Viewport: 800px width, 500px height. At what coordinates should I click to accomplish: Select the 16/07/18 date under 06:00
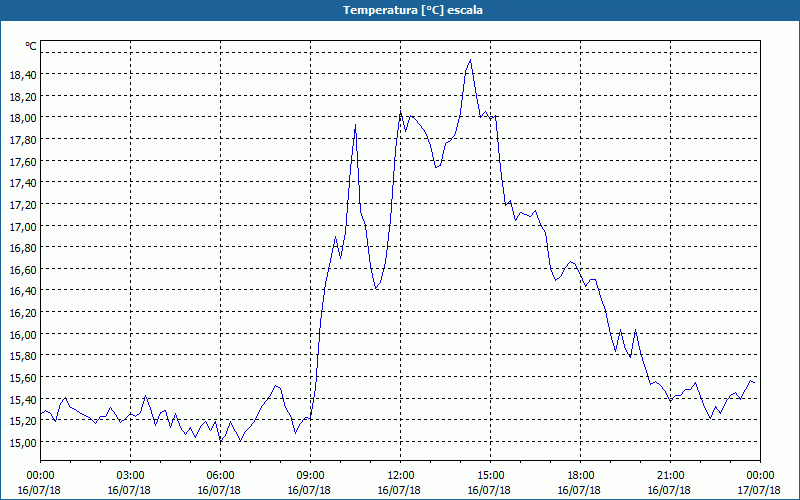click(219, 490)
